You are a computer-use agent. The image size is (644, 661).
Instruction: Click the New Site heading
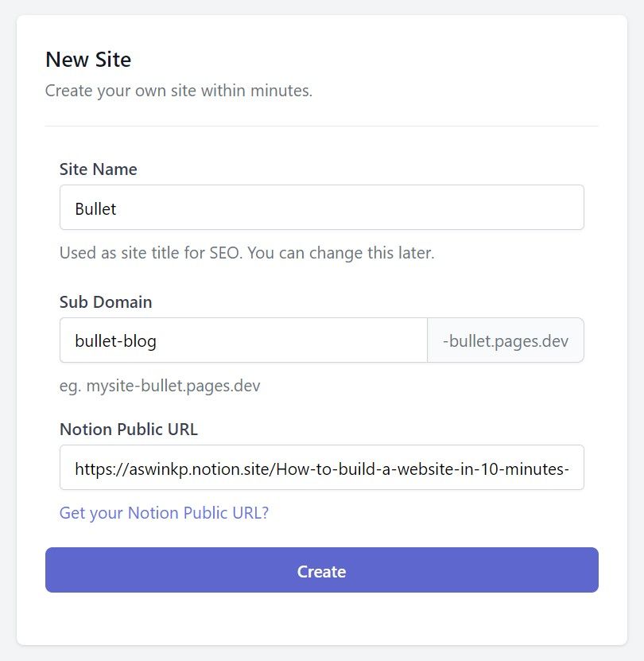(x=87, y=59)
